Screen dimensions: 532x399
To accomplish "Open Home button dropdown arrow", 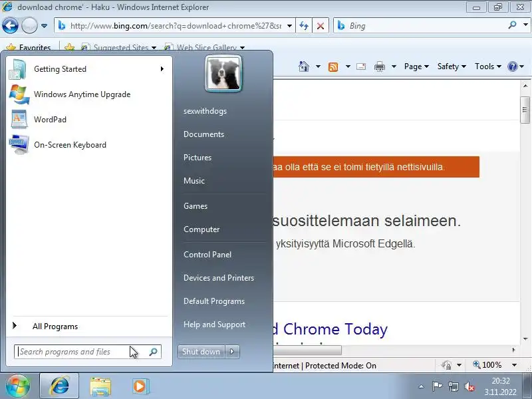I will pos(318,66).
